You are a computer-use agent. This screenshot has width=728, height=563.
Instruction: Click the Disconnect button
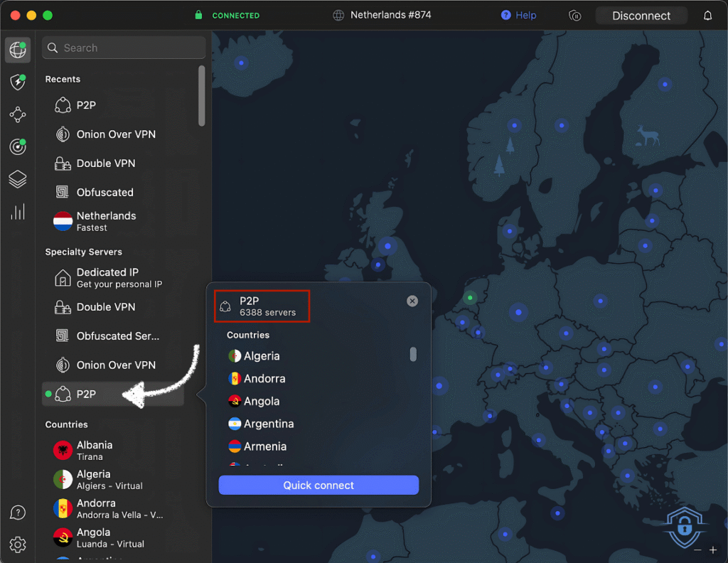click(x=641, y=16)
